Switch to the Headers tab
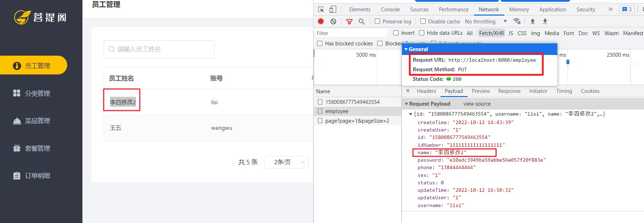The width and height of the screenshot is (644, 223). 426,91
